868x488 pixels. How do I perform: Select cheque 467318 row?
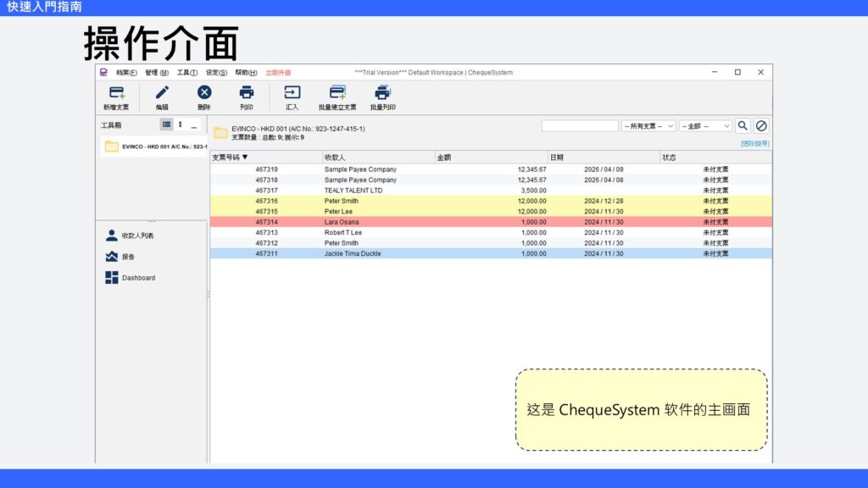tap(491, 180)
